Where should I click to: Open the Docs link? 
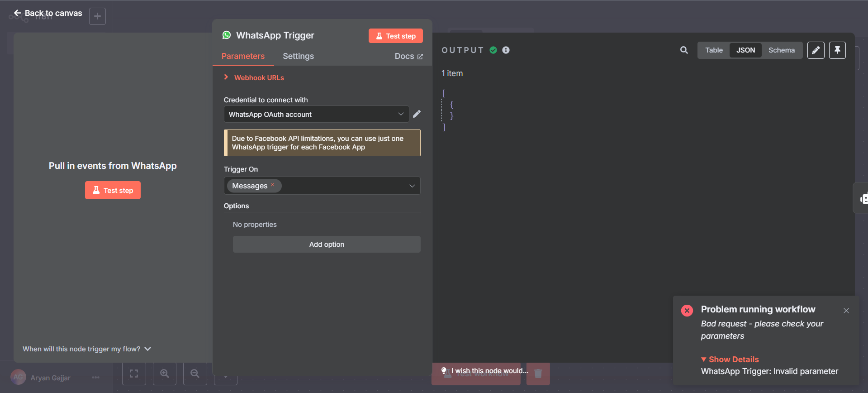408,56
